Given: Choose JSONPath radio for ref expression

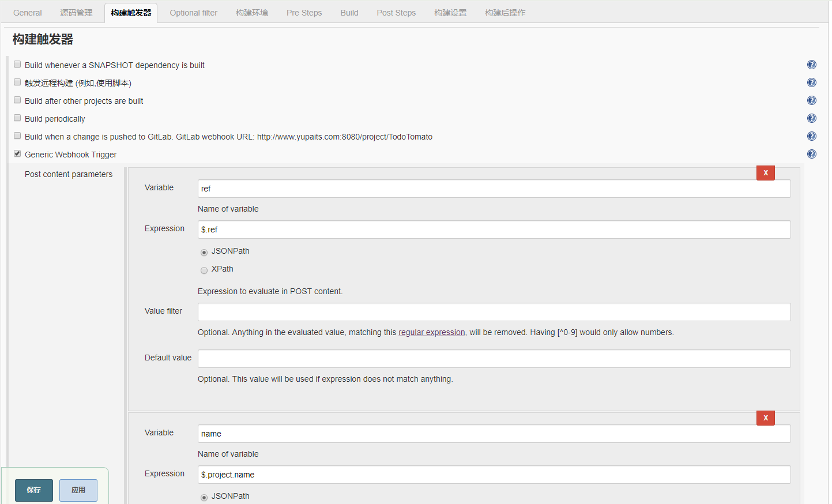Looking at the screenshot, I should click(204, 253).
